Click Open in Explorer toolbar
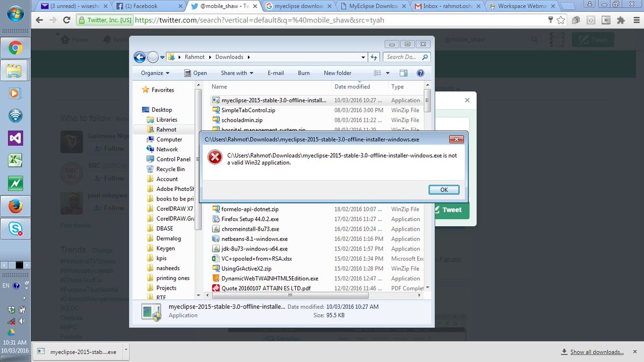The image size is (644, 362). (196, 73)
